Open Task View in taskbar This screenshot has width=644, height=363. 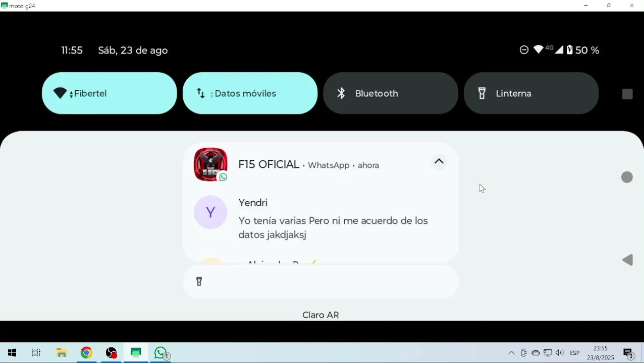pos(36,353)
